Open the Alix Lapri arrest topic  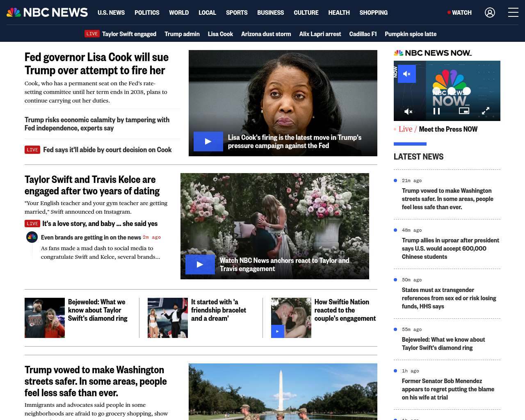tap(320, 34)
